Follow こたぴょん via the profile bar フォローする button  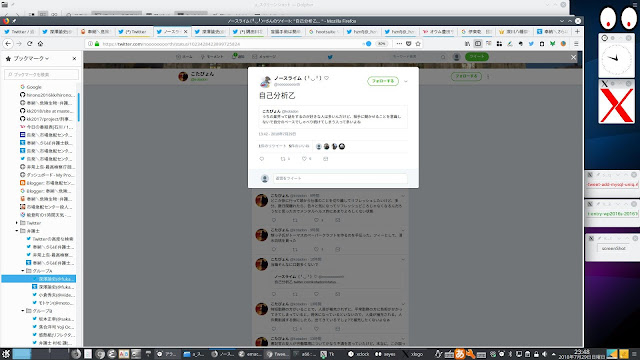tap(466, 76)
